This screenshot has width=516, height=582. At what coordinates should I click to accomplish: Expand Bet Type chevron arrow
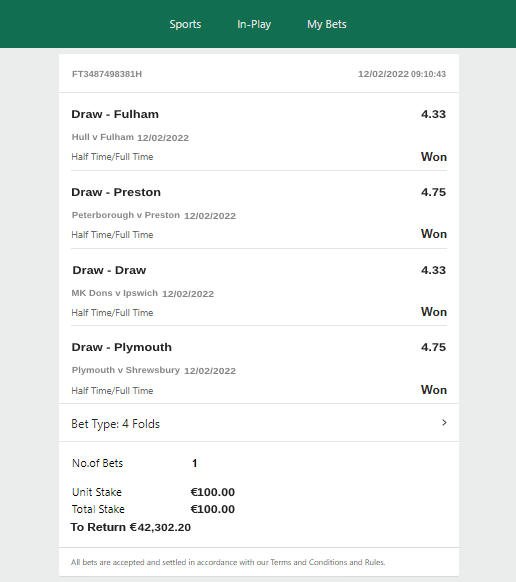click(444, 422)
